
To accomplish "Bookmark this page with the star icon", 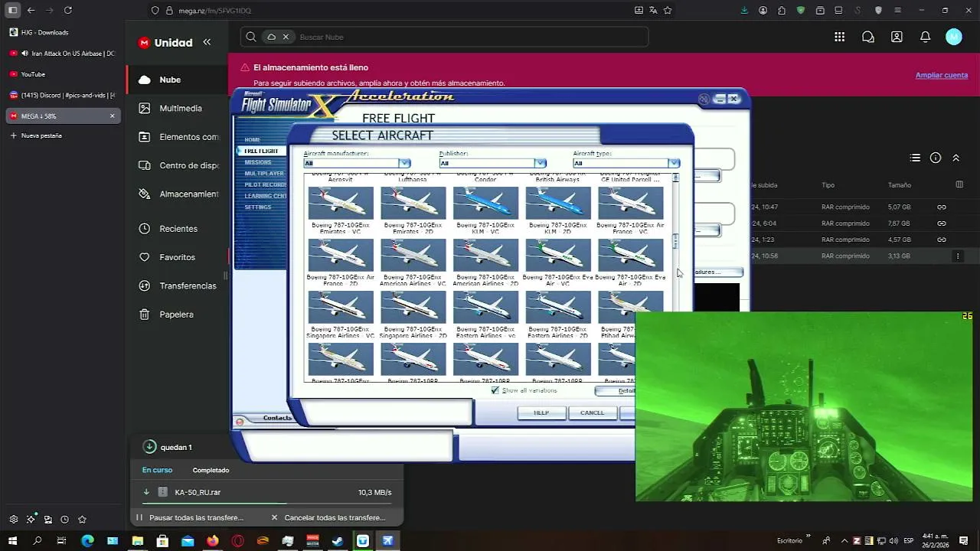I will [x=668, y=10].
